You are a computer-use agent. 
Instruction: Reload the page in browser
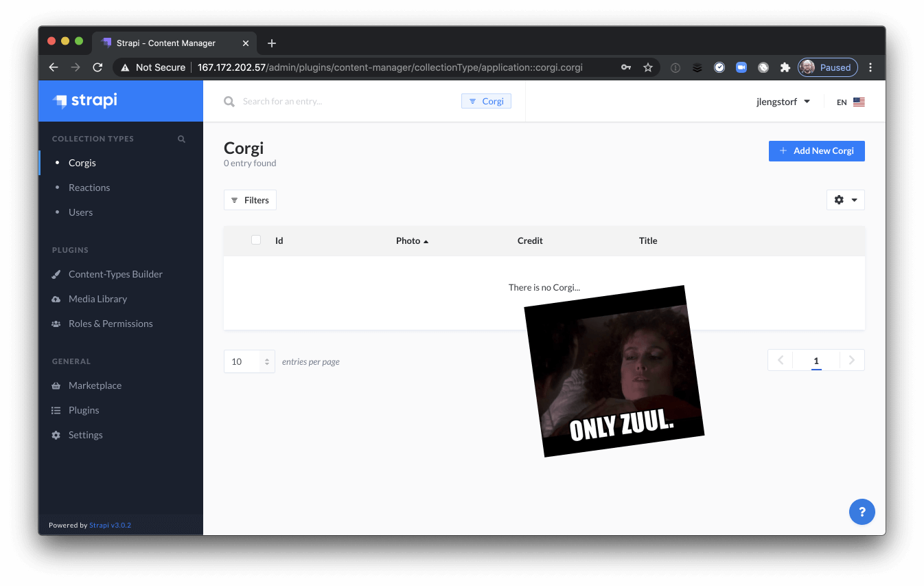pyautogui.click(x=97, y=67)
